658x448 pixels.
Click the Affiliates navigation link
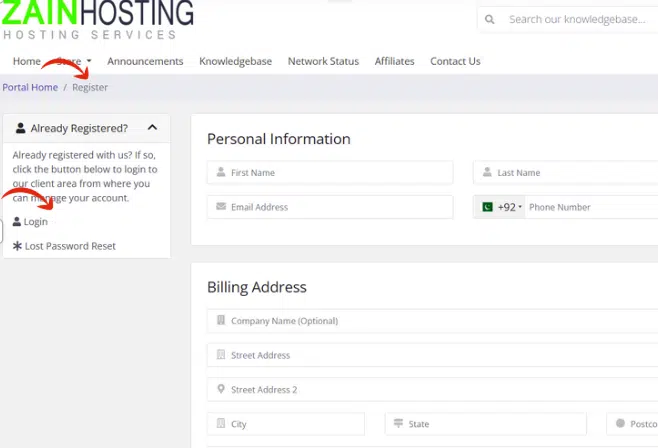click(394, 61)
